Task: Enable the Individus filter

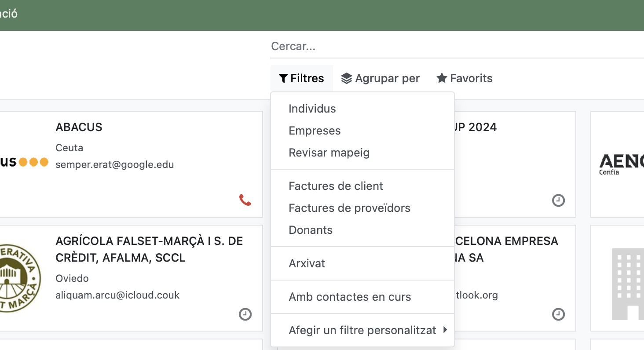Action: pos(312,109)
